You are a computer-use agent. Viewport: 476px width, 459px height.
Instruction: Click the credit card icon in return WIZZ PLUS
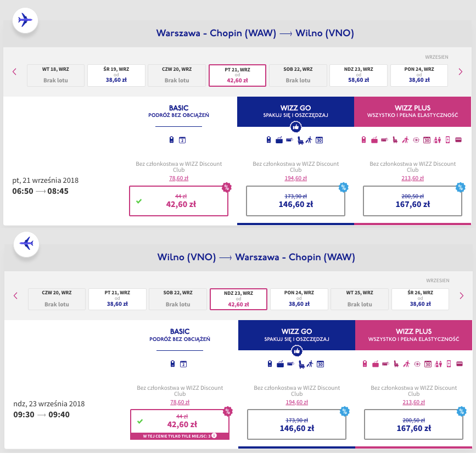click(x=459, y=363)
